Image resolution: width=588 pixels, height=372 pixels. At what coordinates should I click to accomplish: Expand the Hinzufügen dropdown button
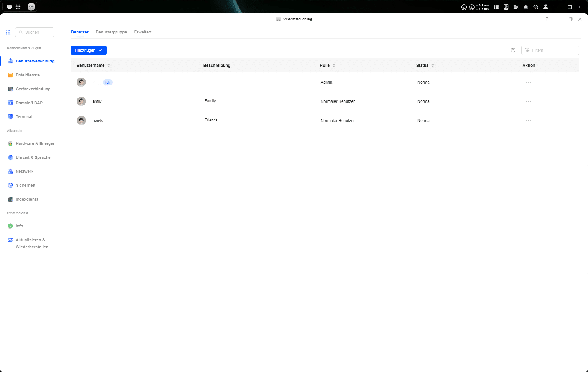(89, 50)
